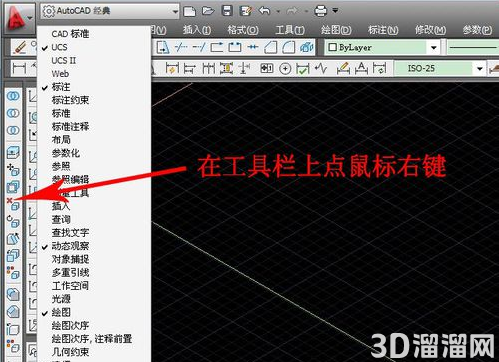
Task: Select the Offset Faces tool
Action: pyautogui.click(x=13, y=187)
